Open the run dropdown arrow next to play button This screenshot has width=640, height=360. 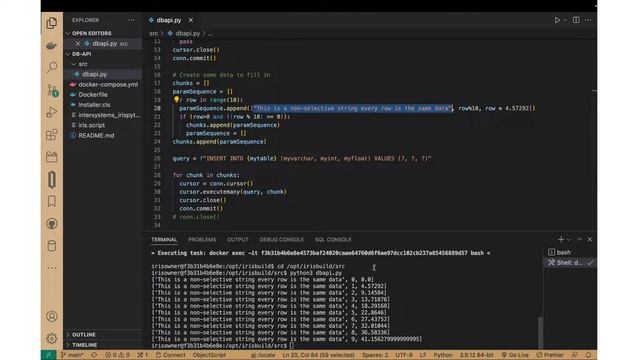coord(565,20)
